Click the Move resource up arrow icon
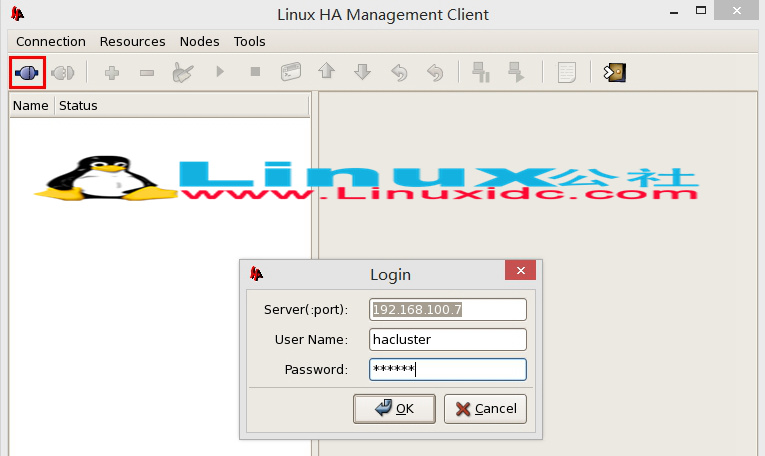This screenshot has height=456, width=765. (326, 72)
